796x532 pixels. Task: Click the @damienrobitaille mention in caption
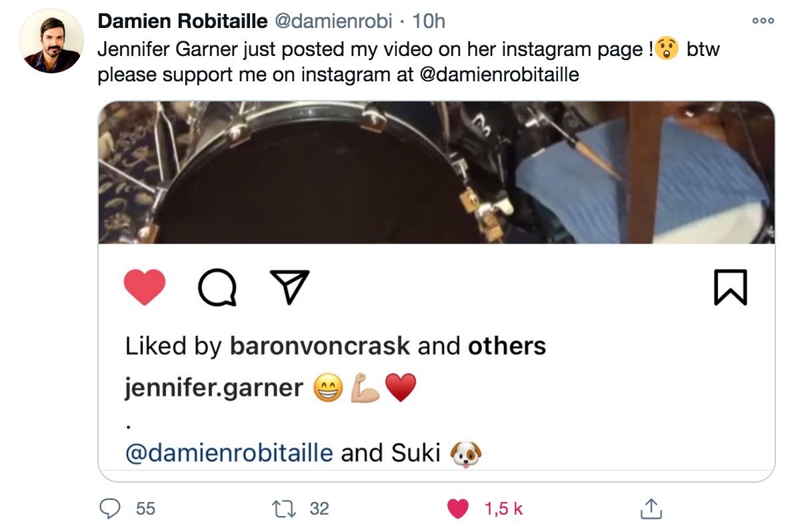tap(229, 452)
